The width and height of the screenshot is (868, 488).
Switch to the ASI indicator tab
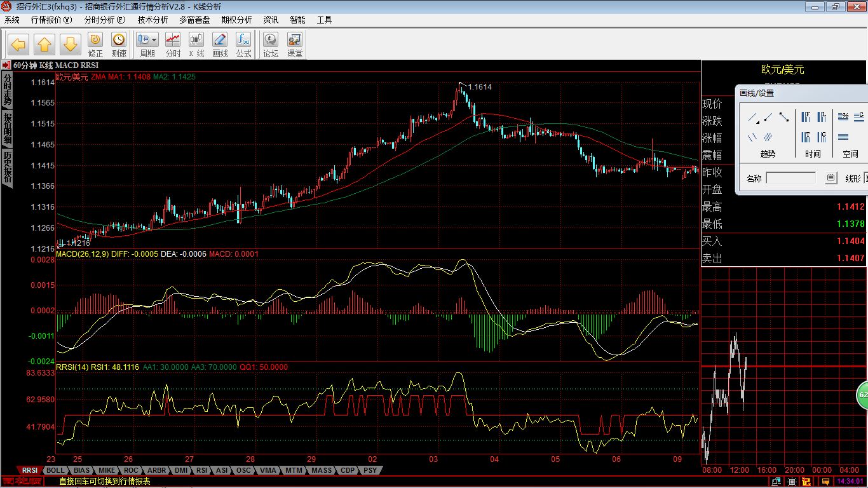coord(222,470)
